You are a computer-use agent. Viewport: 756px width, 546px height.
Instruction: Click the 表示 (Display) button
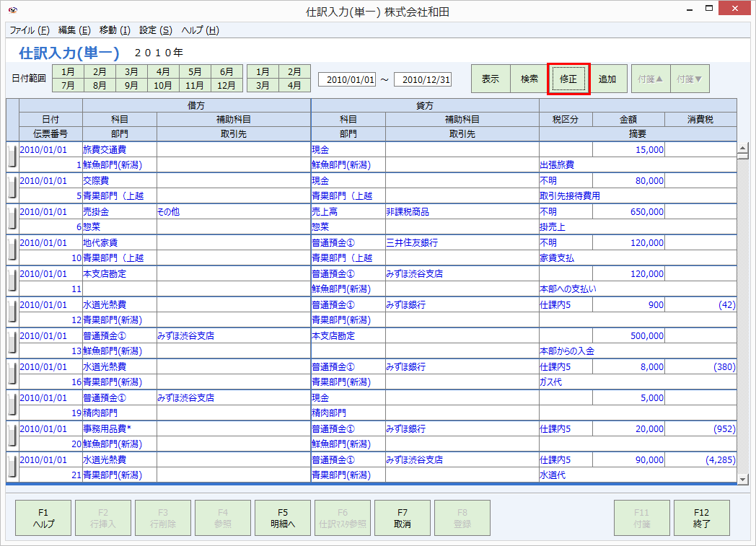coord(489,79)
